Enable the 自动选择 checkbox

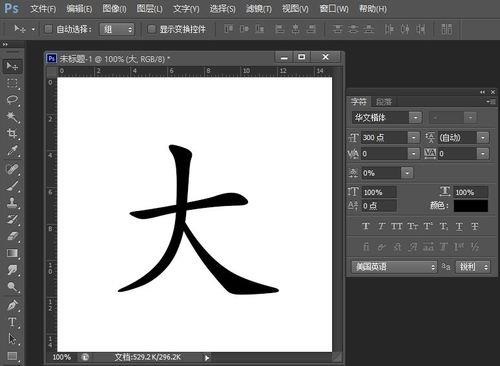tap(48, 29)
